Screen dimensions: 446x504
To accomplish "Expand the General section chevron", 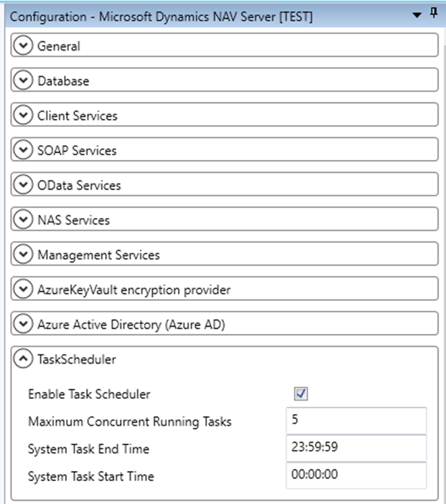I will (x=23, y=45).
